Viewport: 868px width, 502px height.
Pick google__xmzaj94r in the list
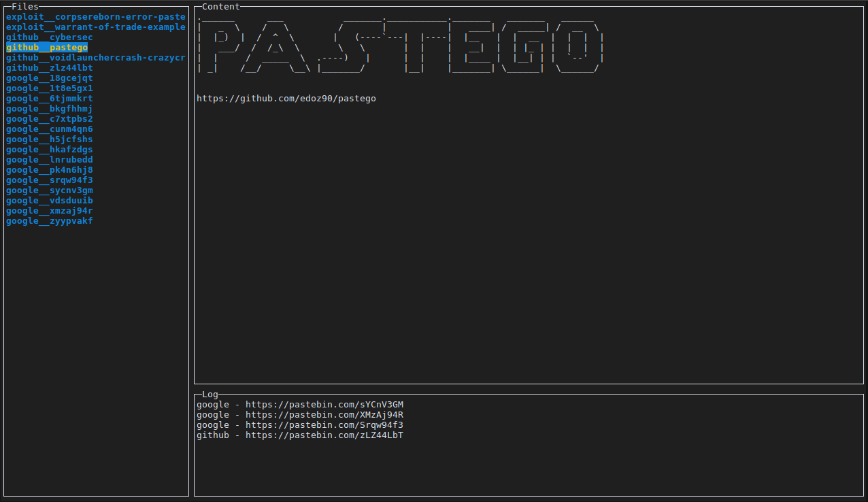(x=50, y=211)
